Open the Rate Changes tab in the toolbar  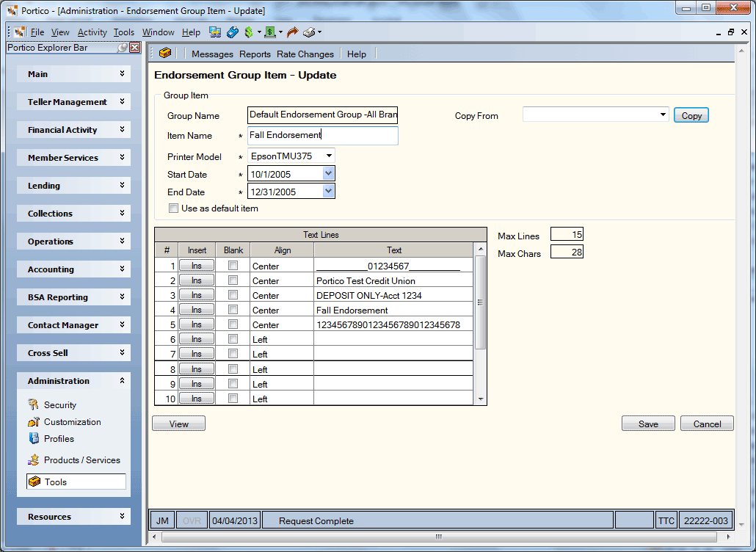coord(305,54)
